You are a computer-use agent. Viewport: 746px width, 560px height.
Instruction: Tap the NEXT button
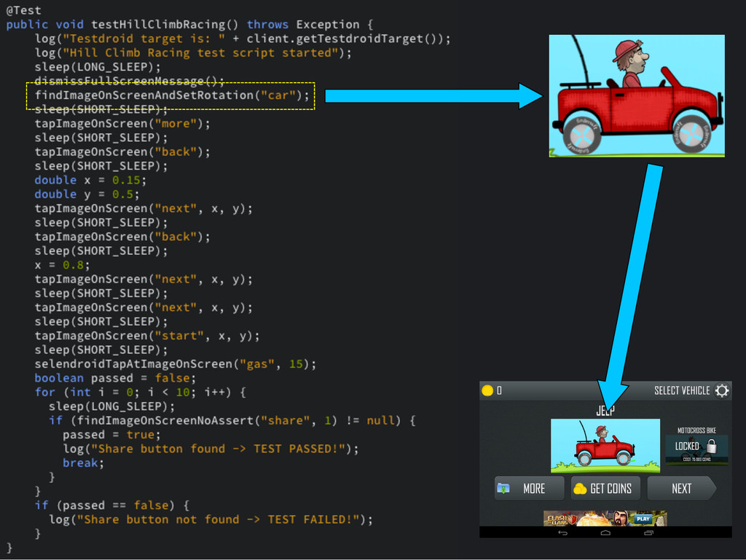pyautogui.click(x=681, y=488)
